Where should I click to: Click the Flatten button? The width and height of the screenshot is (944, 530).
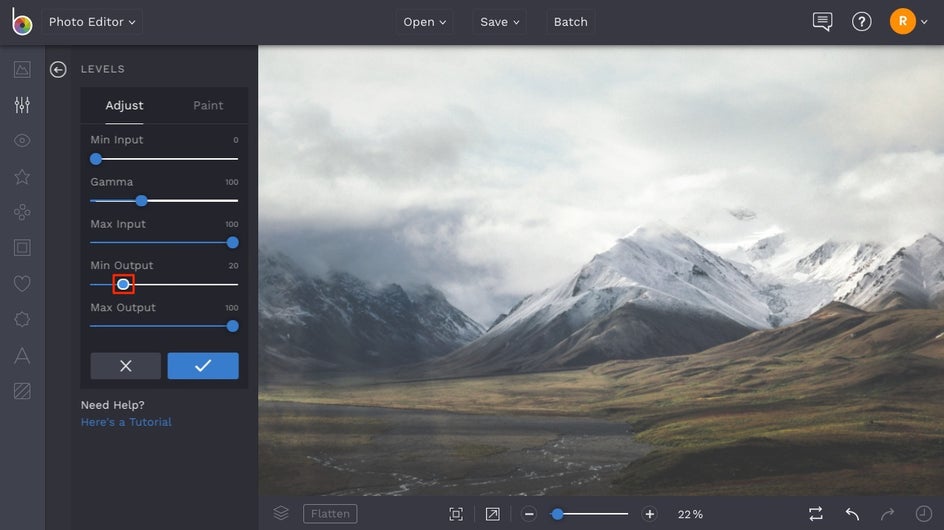click(330, 514)
